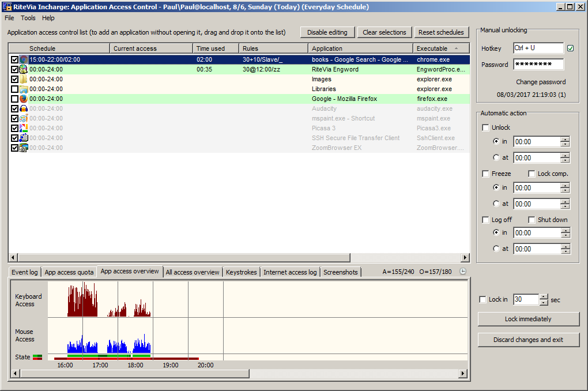Select the 'at' radio button under Unlock
Screen dimensions: 588x391
(x=496, y=157)
